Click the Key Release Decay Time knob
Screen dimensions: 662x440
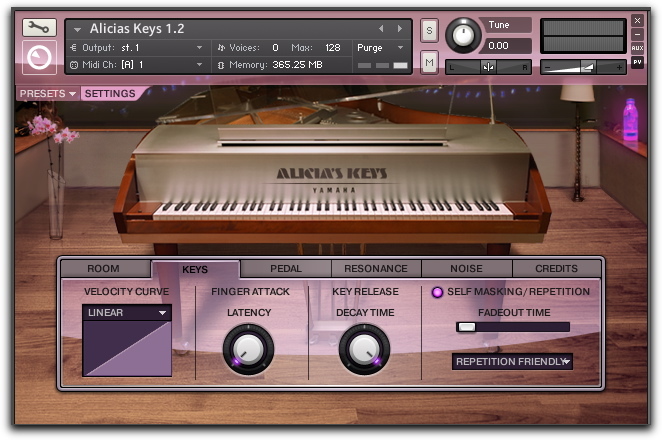(x=364, y=349)
